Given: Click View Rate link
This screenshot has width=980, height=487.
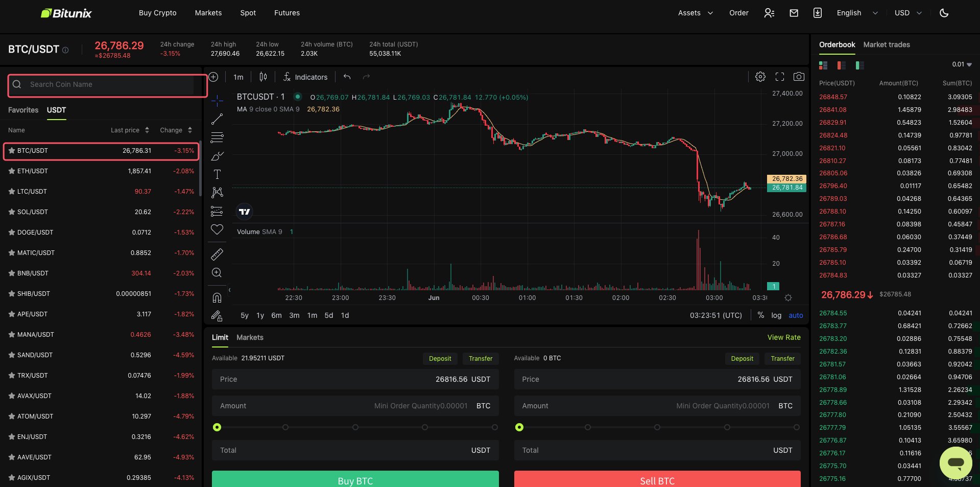Looking at the screenshot, I should pyautogui.click(x=783, y=337).
